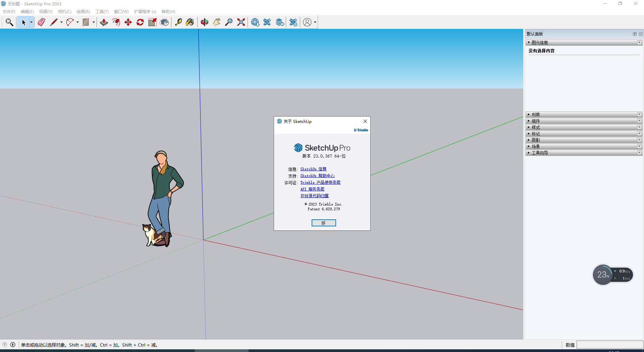
Task: Expand the 材质 panel section
Action: pyautogui.click(x=536, y=115)
